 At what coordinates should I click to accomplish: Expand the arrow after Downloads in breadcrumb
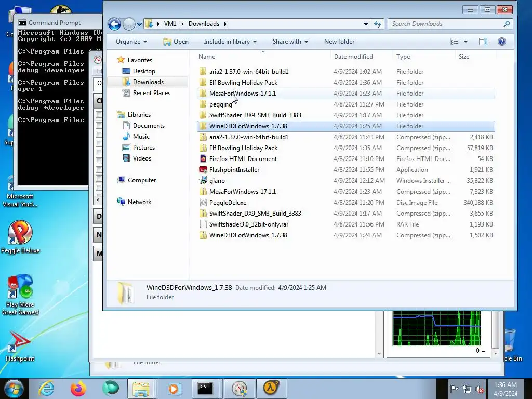(x=225, y=24)
